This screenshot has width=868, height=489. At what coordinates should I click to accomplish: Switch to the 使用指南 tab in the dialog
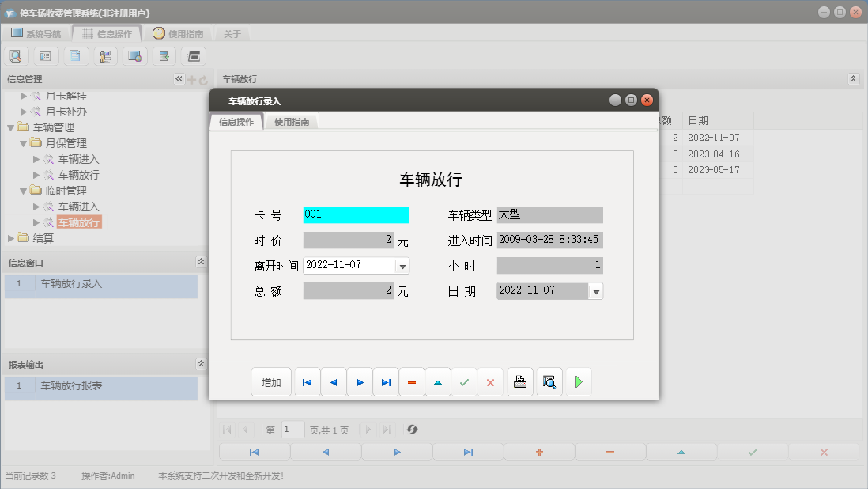tap(292, 122)
